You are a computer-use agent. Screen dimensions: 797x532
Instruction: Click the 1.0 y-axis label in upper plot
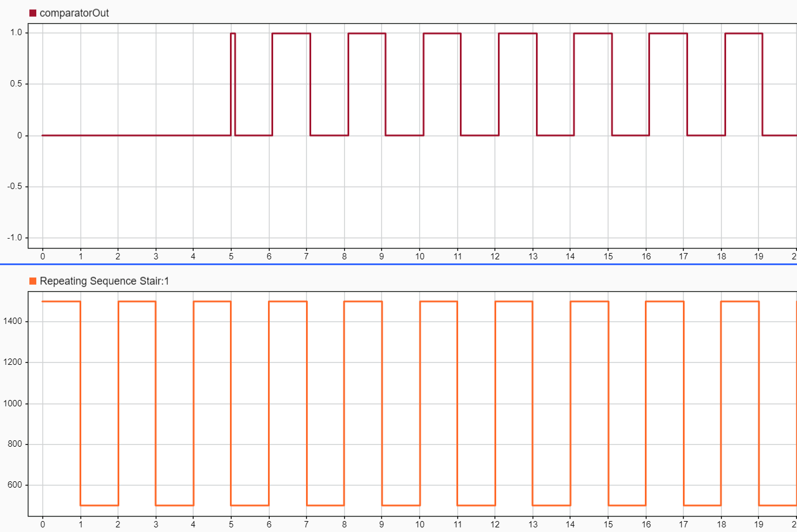pyautogui.click(x=16, y=33)
